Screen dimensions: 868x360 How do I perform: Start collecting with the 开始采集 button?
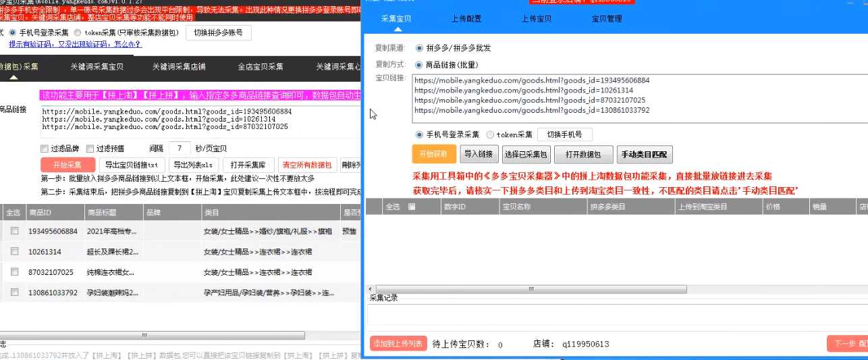click(67, 165)
